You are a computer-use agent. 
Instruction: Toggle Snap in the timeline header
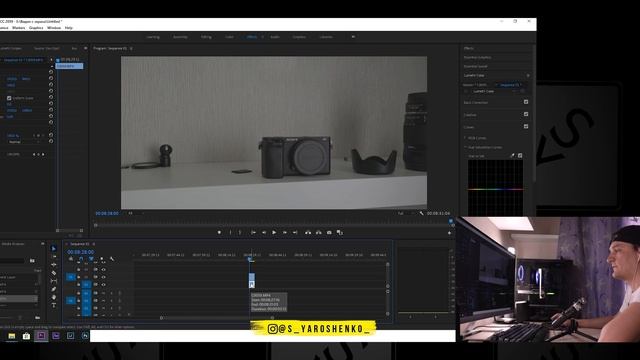81,259
